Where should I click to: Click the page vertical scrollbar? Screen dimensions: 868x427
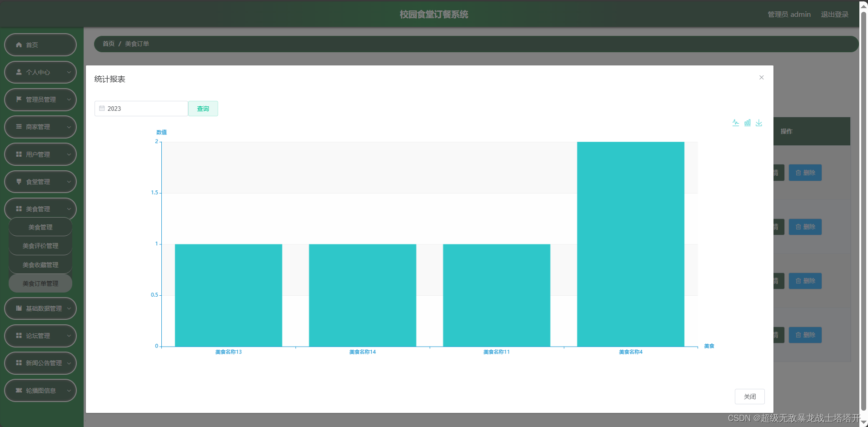[864, 211]
